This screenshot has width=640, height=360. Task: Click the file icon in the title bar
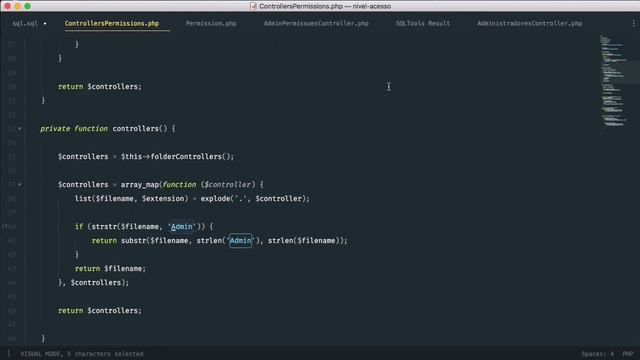(x=253, y=6)
